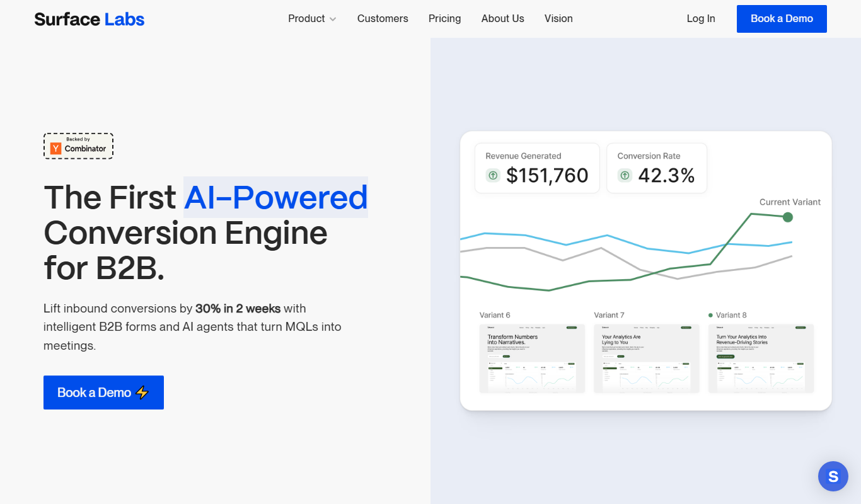Click the Variant 6 label

[495, 315]
